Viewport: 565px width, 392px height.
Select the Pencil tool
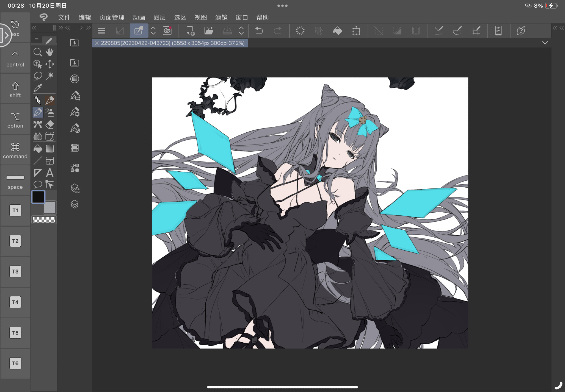(50, 100)
